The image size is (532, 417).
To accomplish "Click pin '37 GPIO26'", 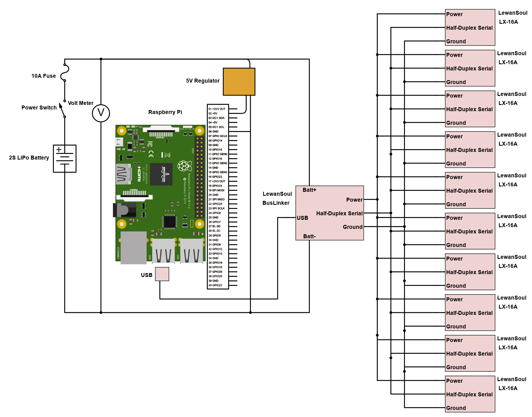I will (x=215, y=272).
